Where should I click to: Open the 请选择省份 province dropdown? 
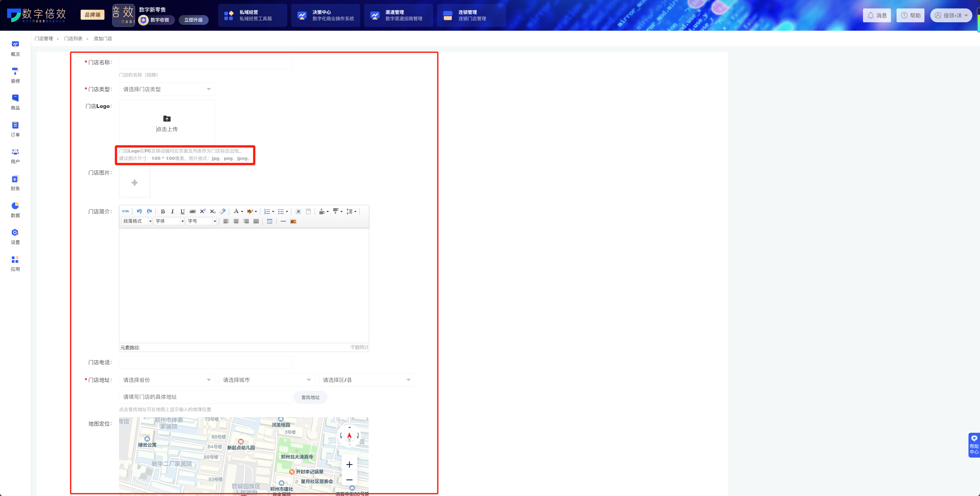[x=167, y=380]
